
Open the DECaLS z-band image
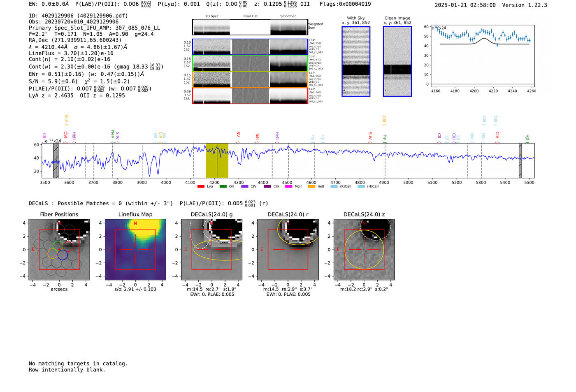tap(364, 250)
